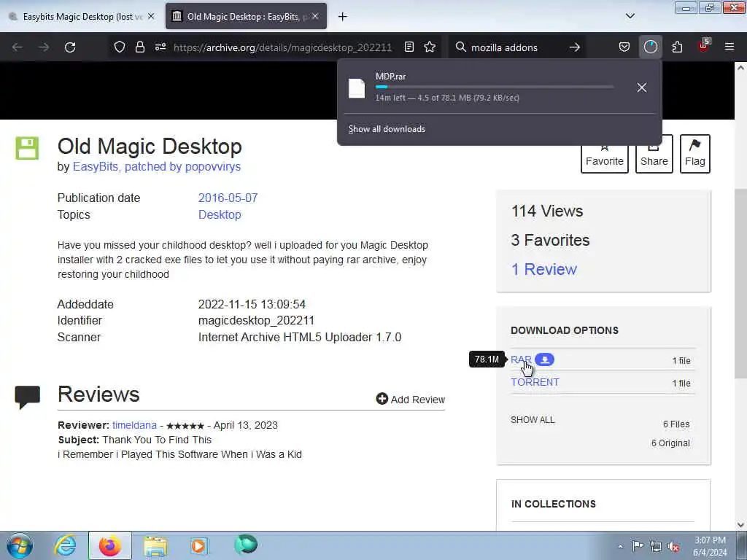Click the MDP.rar file icon
Image resolution: width=747 pixels, height=560 pixels.
357,88
